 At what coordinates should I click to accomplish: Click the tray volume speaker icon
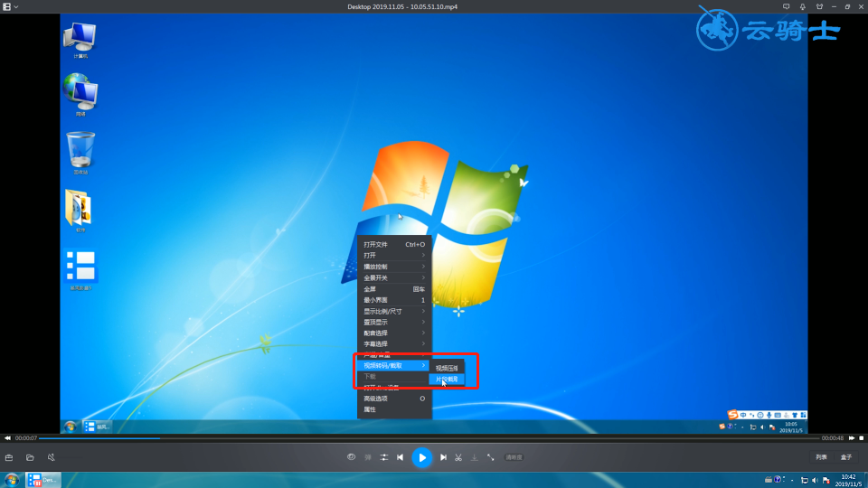(x=815, y=480)
